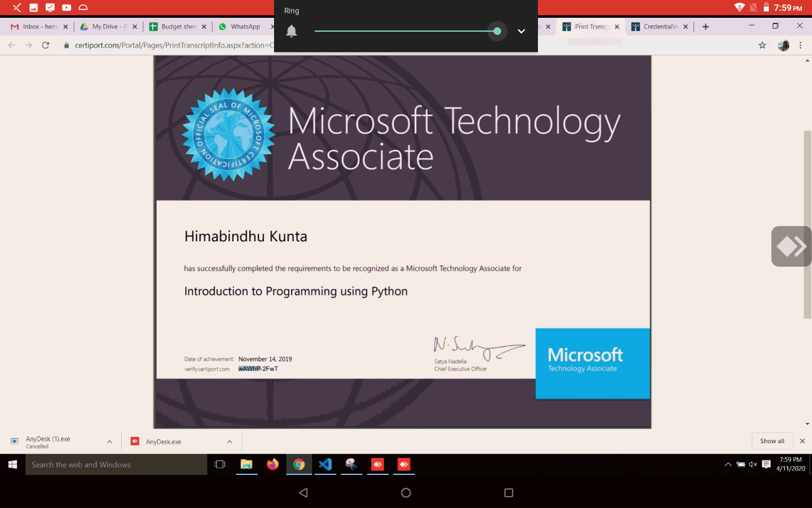The height and width of the screenshot is (508, 812).
Task: Adjust the Ring volume slider
Action: pyautogui.click(x=407, y=31)
